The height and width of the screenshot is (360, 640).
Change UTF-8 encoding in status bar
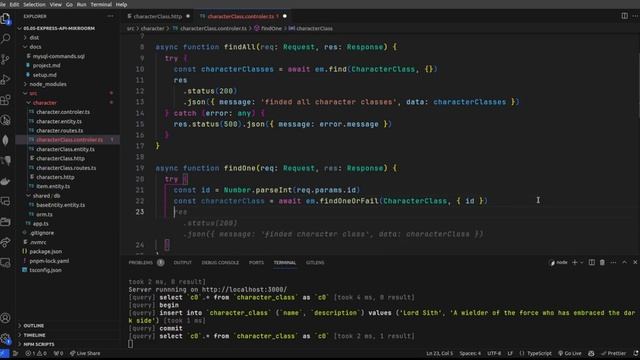494,353
